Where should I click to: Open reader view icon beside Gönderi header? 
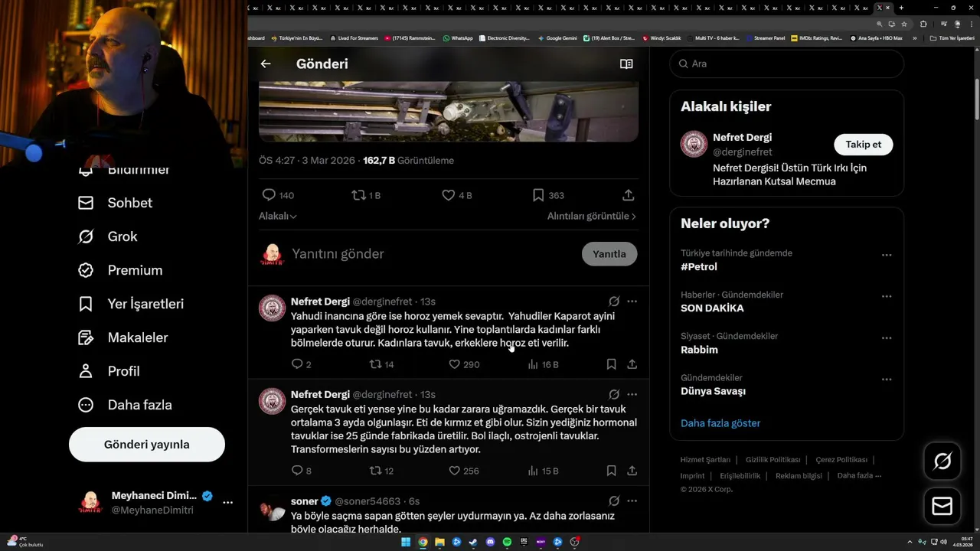pyautogui.click(x=626, y=64)
